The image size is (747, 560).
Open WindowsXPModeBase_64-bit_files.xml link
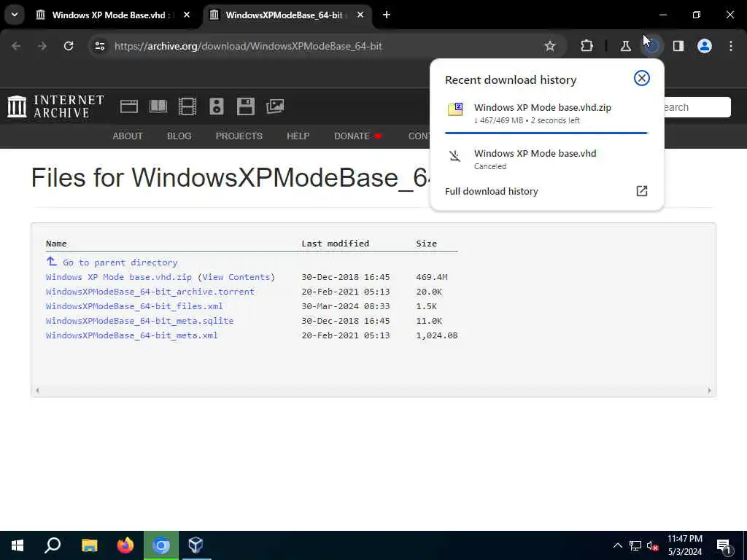[x=134, y=306]
